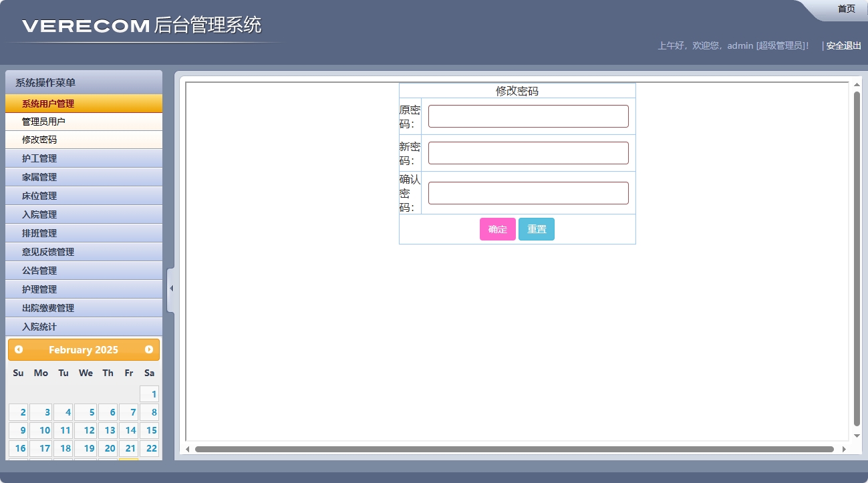868x483 pixels.
Task: Click 安全退出 logout link
Action: pos(843,45)
